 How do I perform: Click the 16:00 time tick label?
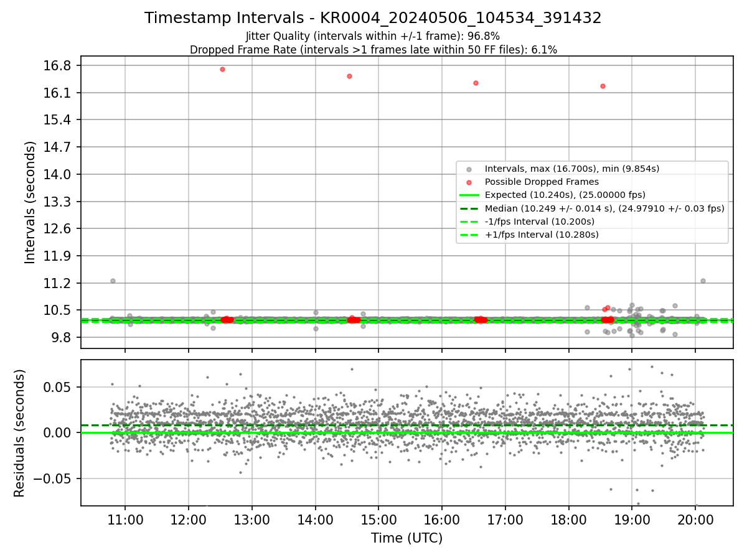[442, 520]
